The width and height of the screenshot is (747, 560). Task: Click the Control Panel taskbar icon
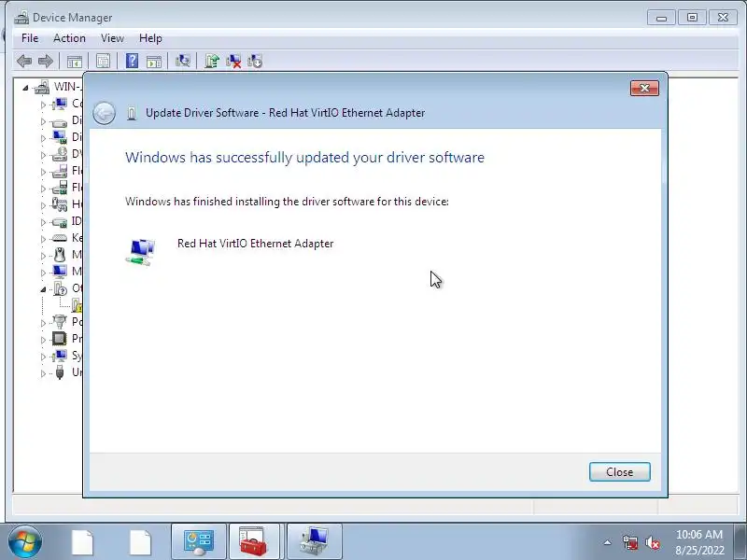pos(199,542)
